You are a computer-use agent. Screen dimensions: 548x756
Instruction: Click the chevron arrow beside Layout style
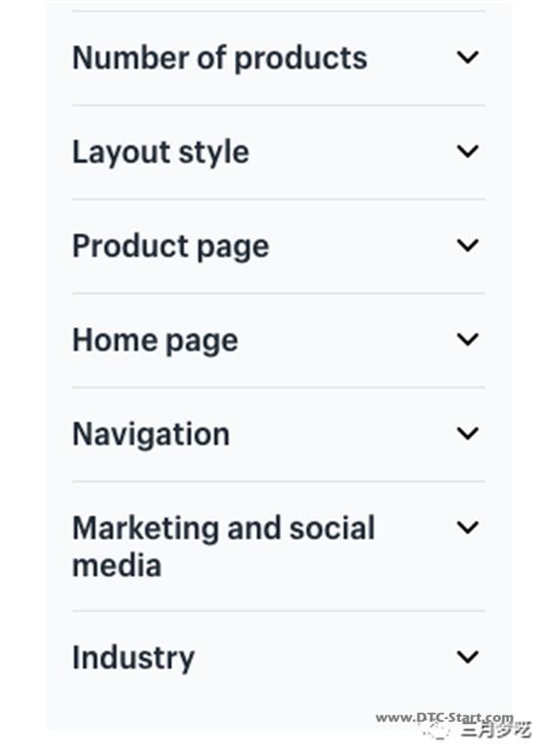(467, 152)
